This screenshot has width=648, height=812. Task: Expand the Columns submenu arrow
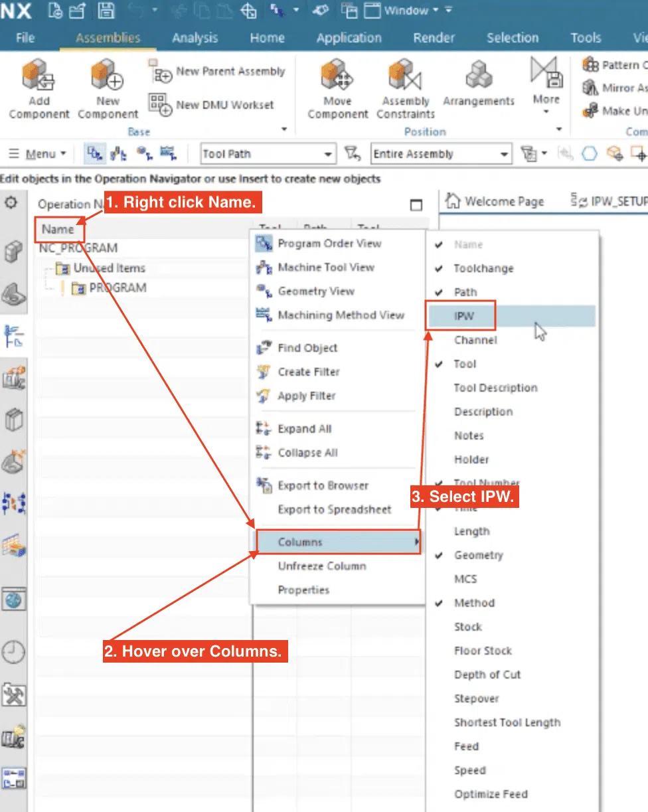(x=417, y=542)
